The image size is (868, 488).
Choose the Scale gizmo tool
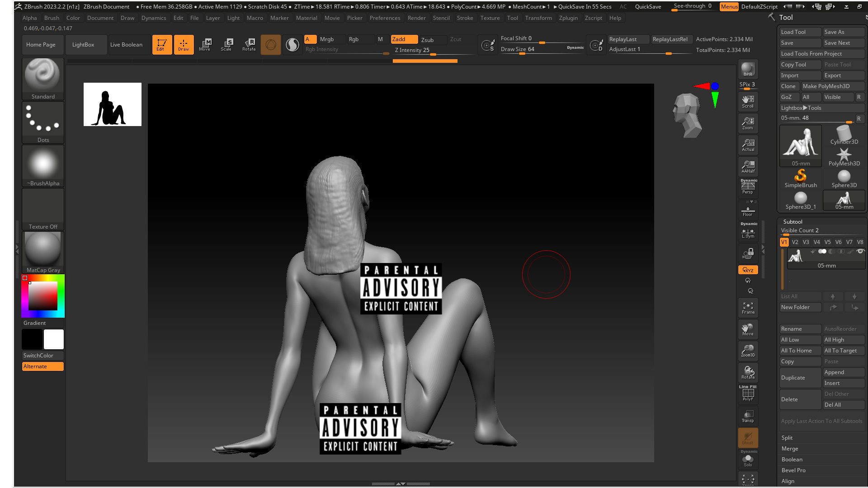tap(226, 44)
